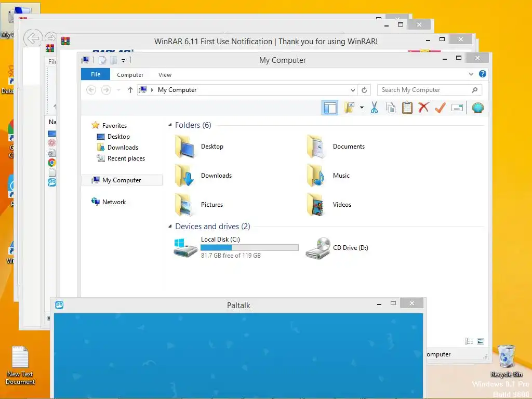Click the Local Disk (C:) usage bar
Screen dimensions: 532x399
pyautogui.click(x=249, y=248)
